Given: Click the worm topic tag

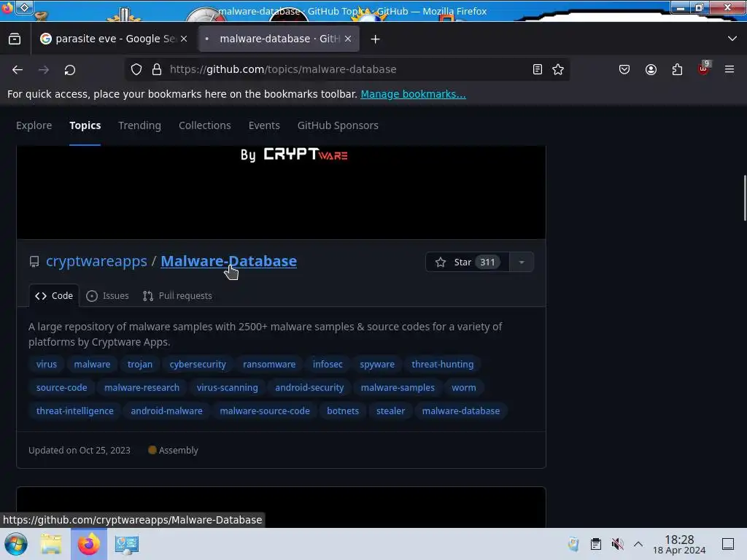Looking at the screenshot, I should tap(463, 388).
